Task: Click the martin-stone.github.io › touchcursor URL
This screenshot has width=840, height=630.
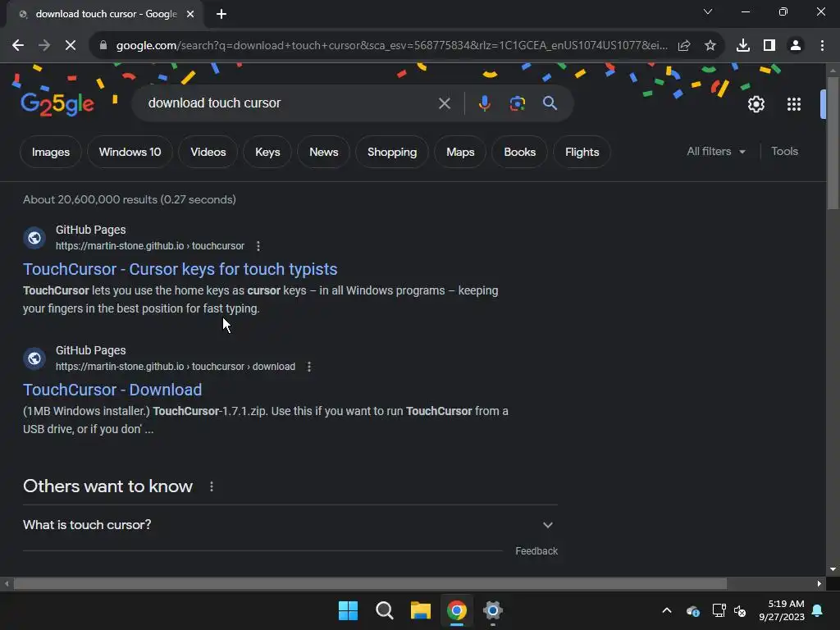Action: [x=150, y=246]
